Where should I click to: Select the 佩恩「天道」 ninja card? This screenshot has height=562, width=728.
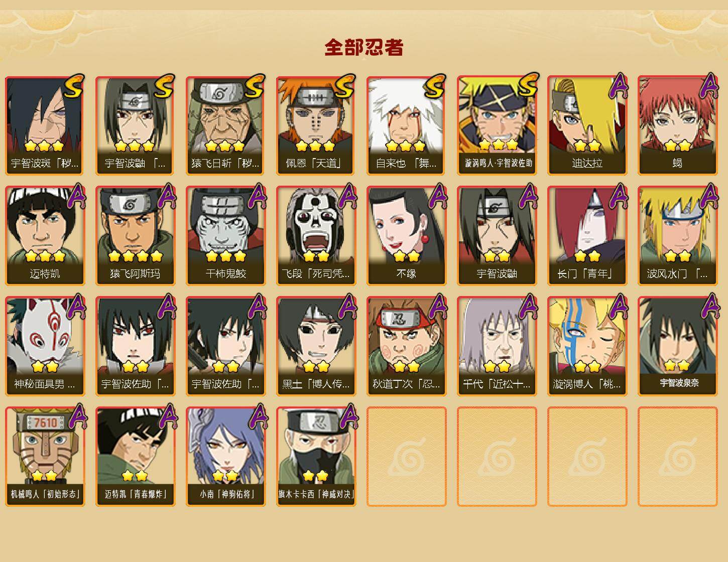(x=316, y=125)
